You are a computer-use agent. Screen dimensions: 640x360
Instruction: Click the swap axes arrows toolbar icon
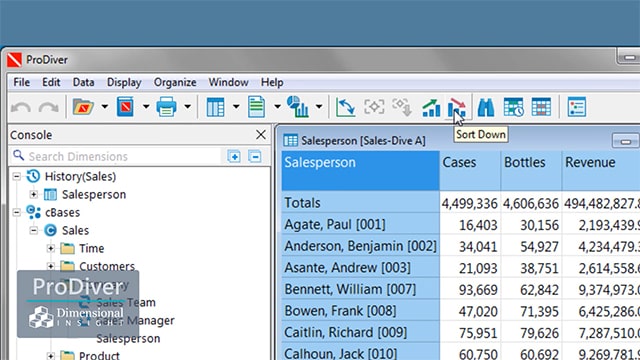(x=345, y=107)
